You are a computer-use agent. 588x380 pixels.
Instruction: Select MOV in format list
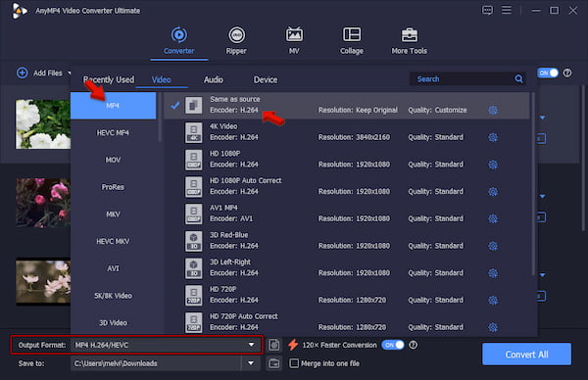[113, 160]
